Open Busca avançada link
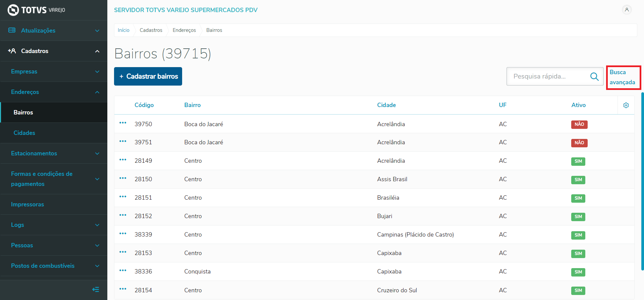 [623, 77]
